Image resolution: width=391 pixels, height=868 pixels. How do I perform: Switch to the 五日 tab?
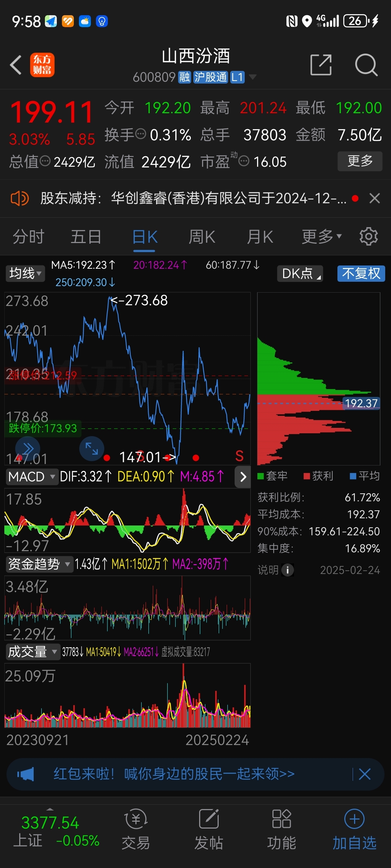click(86, 237)
